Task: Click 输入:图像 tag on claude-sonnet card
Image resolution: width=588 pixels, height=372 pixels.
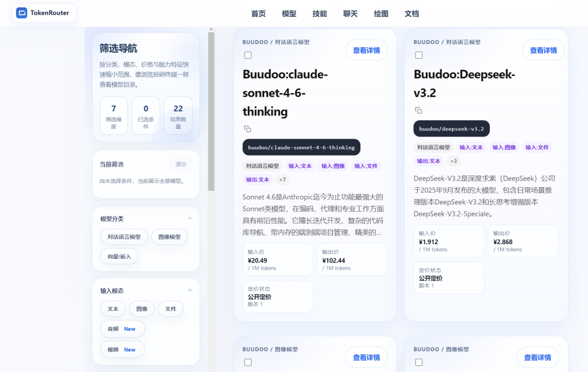Action: (x=333, y=166)
